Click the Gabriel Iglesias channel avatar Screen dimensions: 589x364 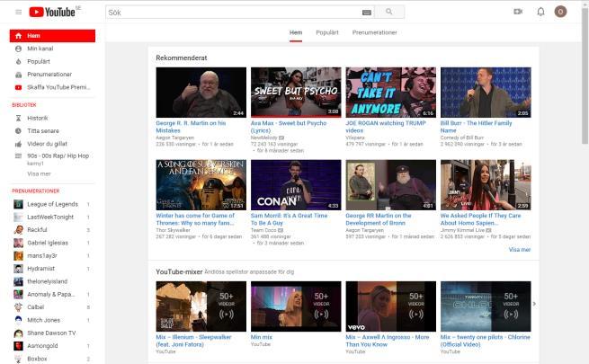(x=18, y=243)
